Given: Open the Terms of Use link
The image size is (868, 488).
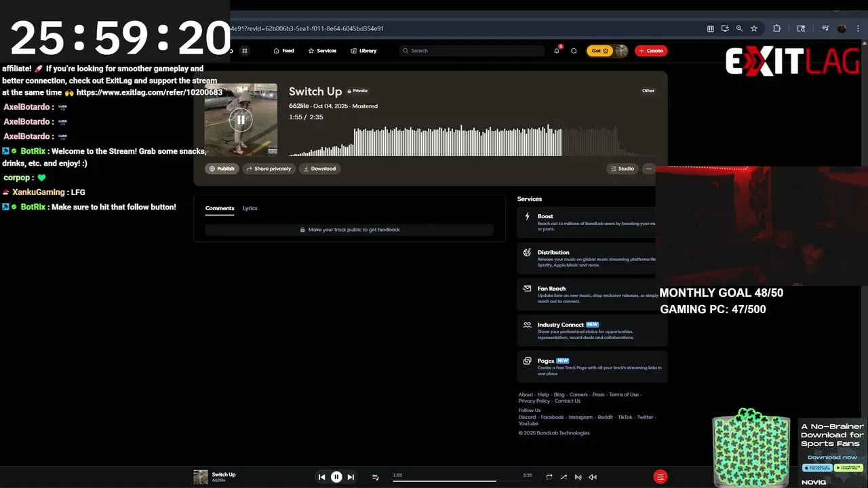Looking at the screenshot, I should click(x=624, y=394).
